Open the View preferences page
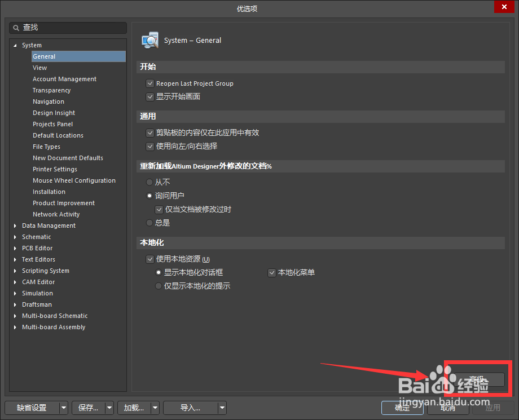 coord(39,68)
